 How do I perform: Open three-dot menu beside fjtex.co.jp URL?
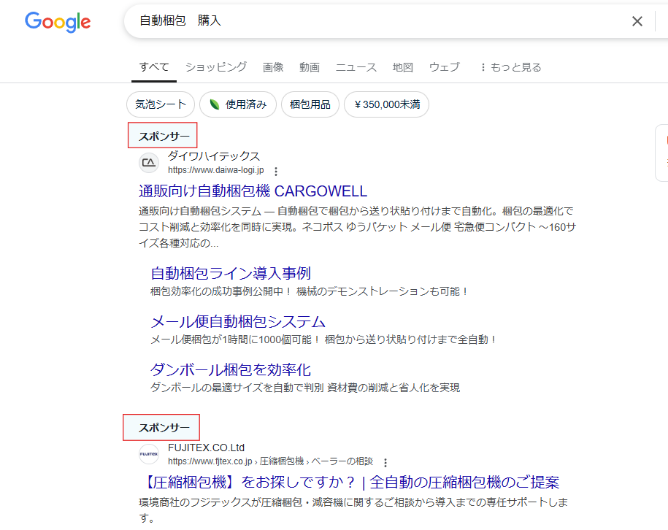[385, 462]
